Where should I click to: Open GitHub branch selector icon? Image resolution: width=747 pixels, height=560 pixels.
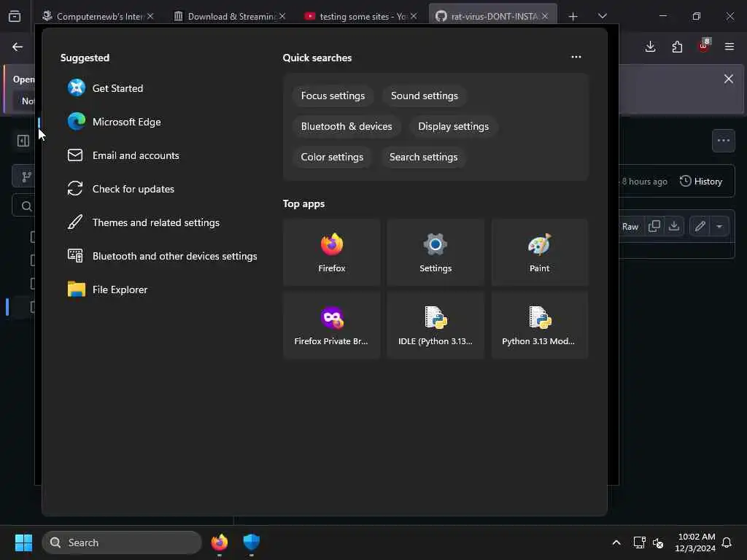(x=26, y=176)
